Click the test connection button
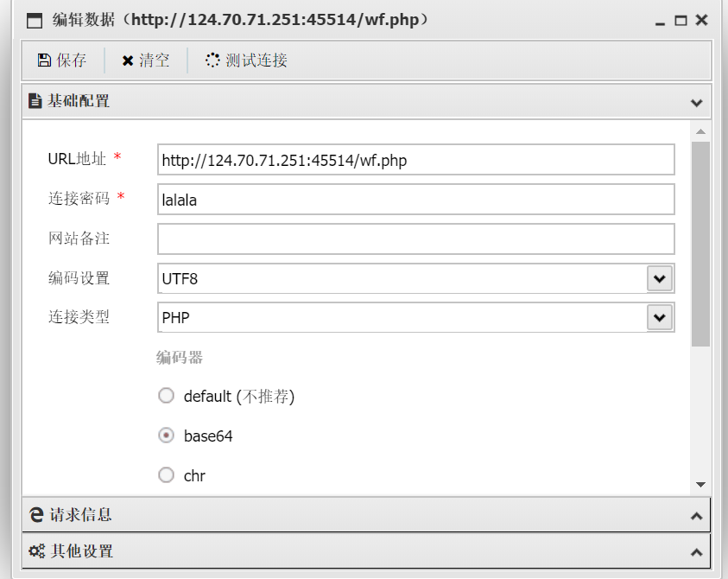The image size is (728, 579). click(246, 60)
